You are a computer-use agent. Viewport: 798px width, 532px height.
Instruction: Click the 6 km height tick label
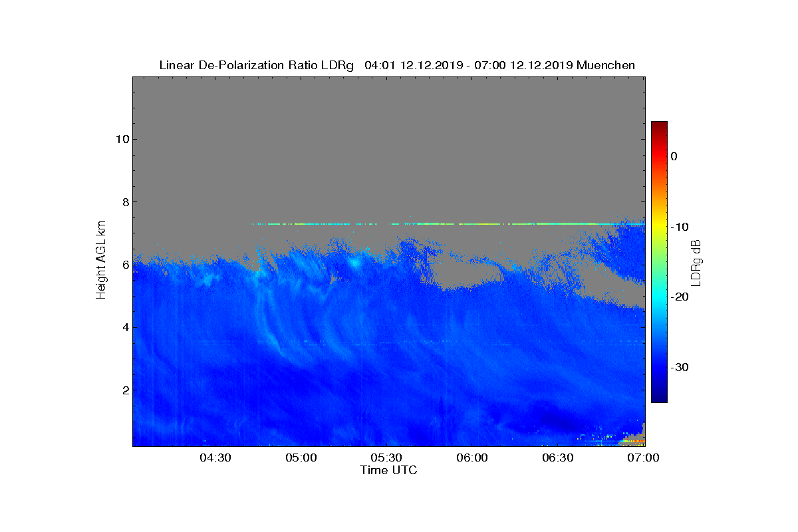[124, 265]
